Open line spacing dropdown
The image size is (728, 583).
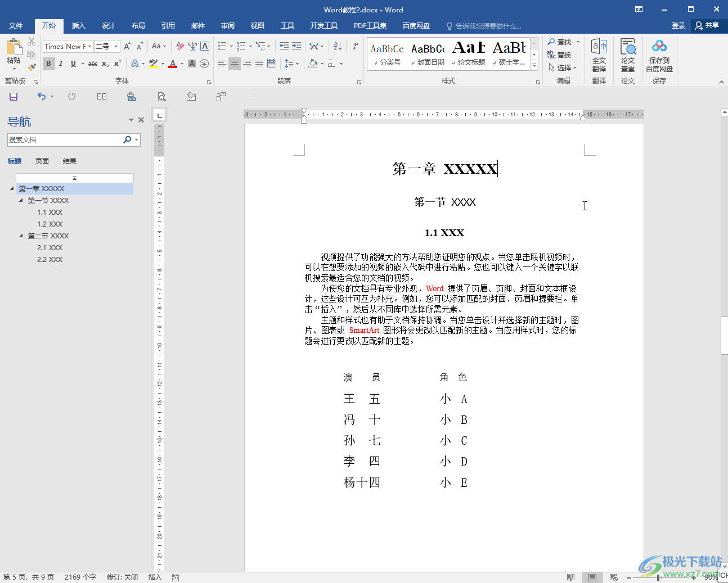tap(292, 64)
